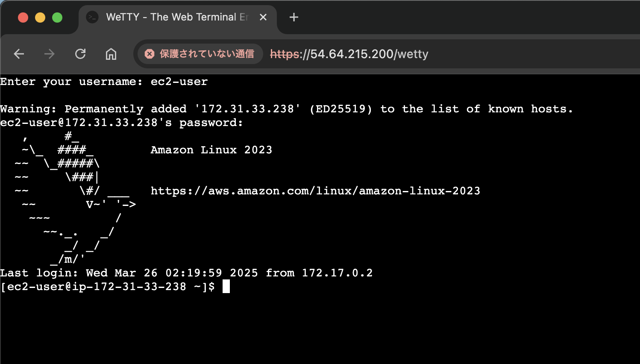
Task: Minimize the window with the yellow button
Action: click(40, 17)
